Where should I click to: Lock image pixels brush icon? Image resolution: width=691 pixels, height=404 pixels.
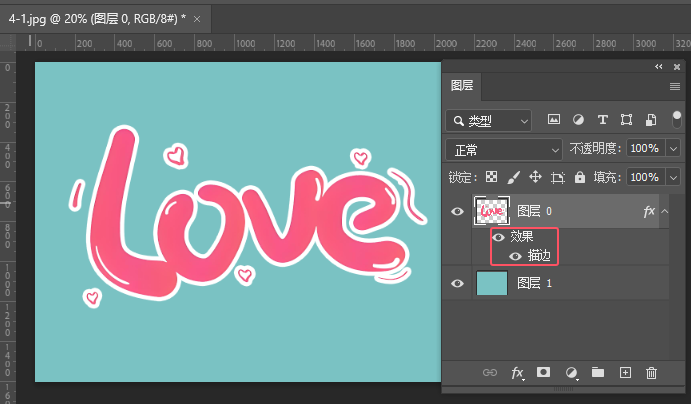513,177
